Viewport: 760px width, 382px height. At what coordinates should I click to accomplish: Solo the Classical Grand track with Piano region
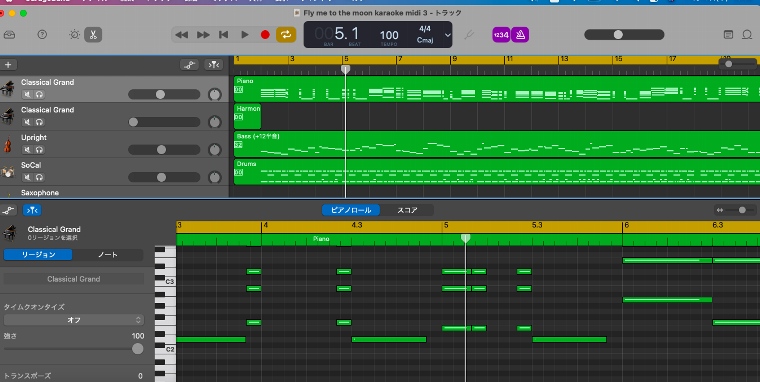[x=39, y=95]
